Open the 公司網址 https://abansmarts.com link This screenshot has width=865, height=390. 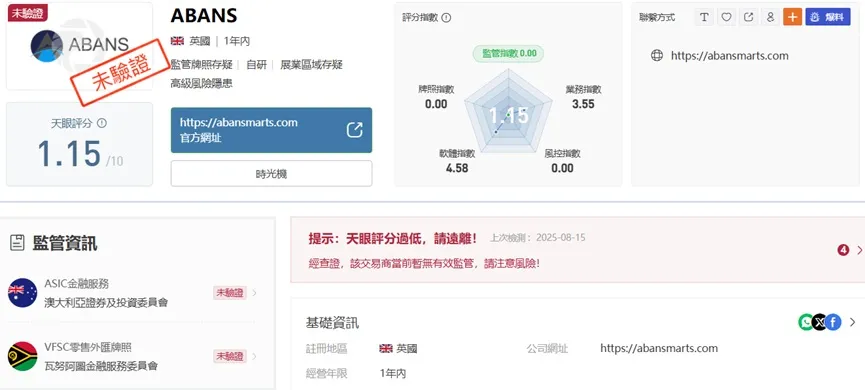[x=659, y=348]
